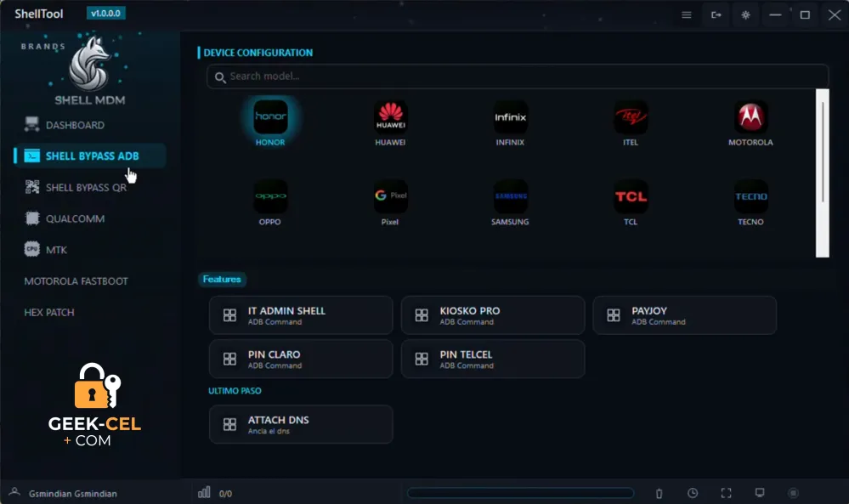Pick the Samsung brand icon

coord(510,196)
